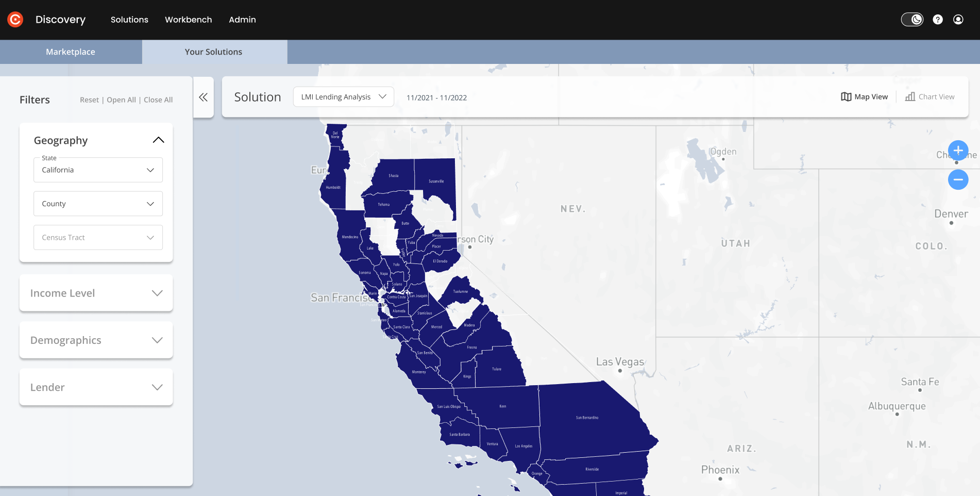Click Tuolumne county on the map
Image resolution: width=980 pixels, height=496 pixels.
pyautogui.click(x=461, y=291)
